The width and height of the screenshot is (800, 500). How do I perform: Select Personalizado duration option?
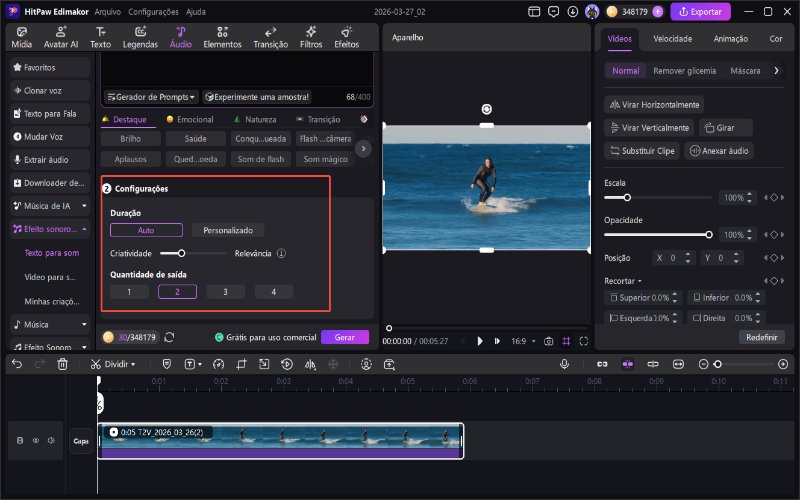(228, 230)
